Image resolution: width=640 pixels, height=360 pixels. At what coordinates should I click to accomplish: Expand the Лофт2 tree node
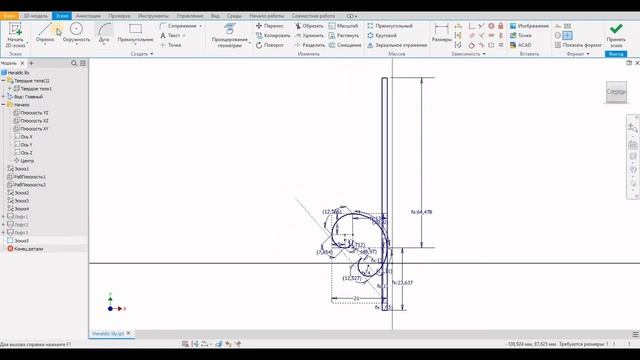[3, 224]
